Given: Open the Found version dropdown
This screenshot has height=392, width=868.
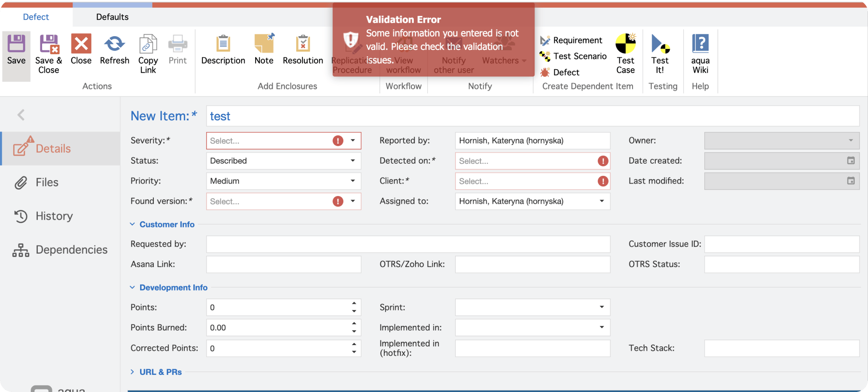Looking at the screenshot, I should 353,201.
